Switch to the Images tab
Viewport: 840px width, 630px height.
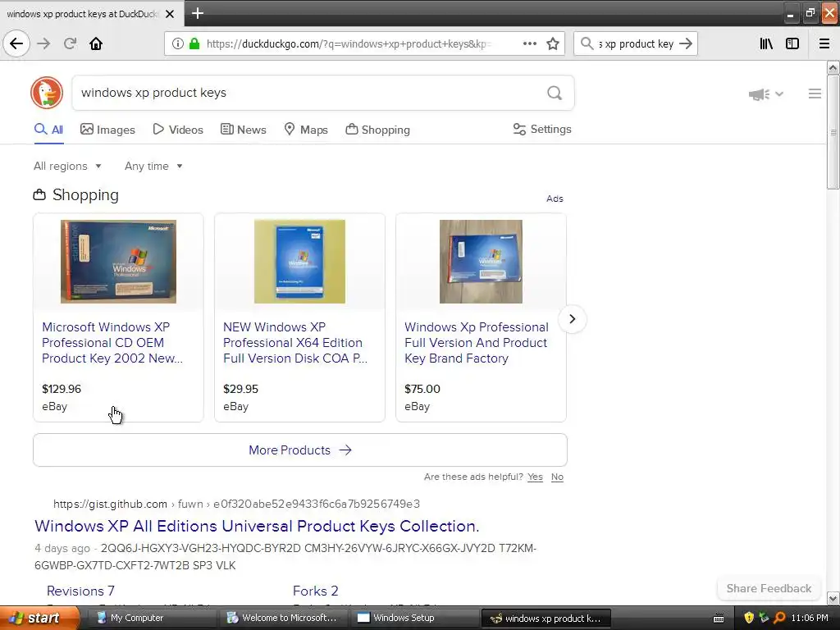(x=107, y=130)
